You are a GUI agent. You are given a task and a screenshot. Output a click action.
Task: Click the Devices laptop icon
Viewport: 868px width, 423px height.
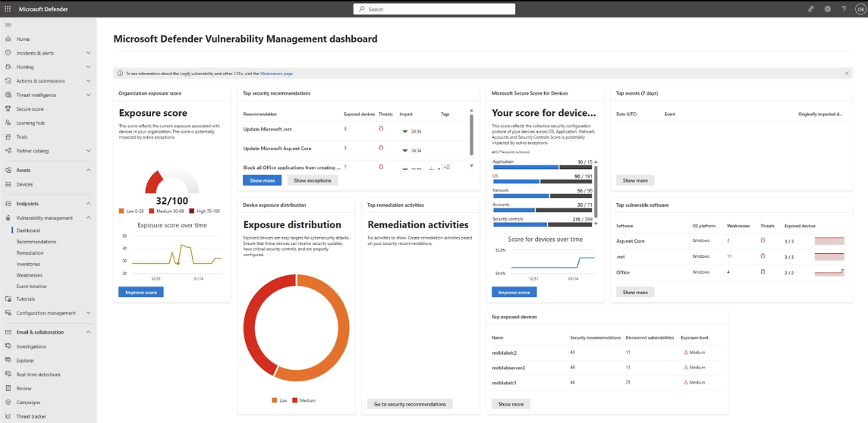[8, 184]
